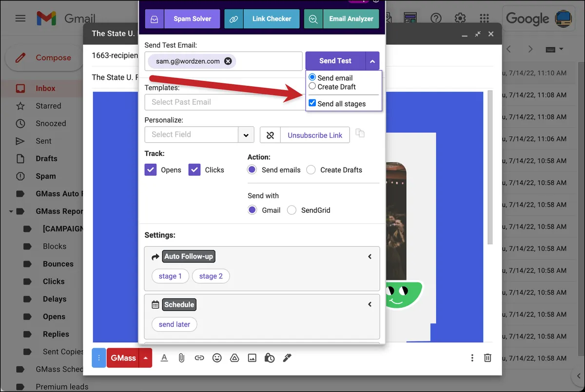Click the blue three-dot button beside GMass

click(99, 358)
